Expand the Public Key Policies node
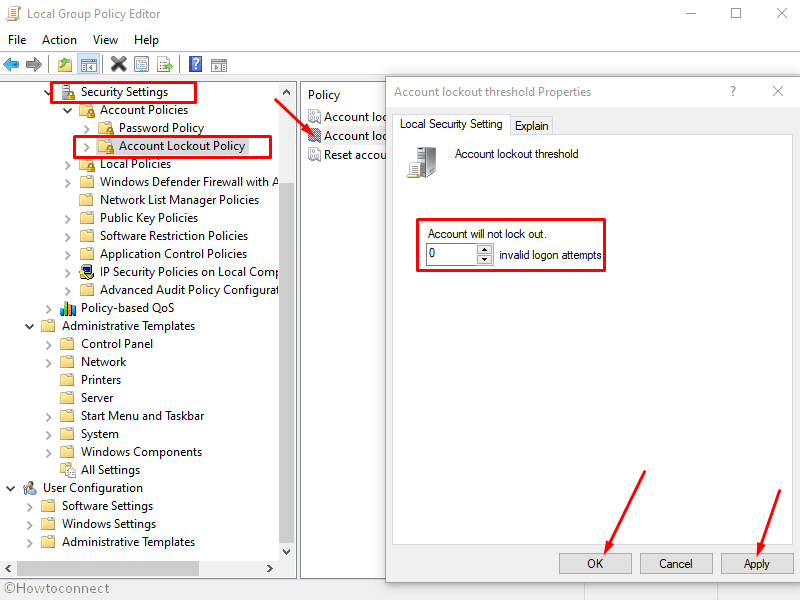800x600 pixels. [67, 219]
